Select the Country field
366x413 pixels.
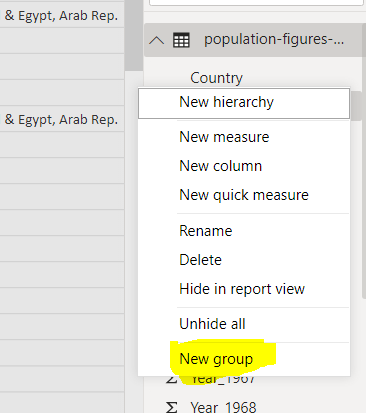216,78
